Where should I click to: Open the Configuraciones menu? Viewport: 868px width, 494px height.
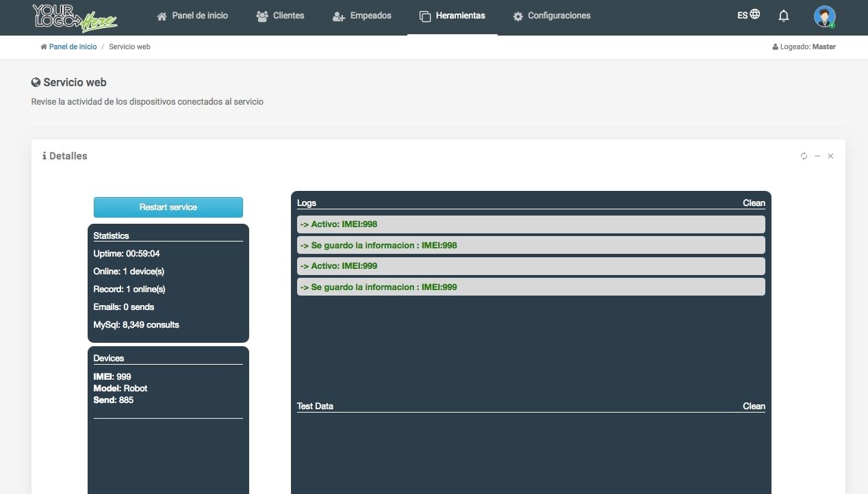(x=552, y=16)
